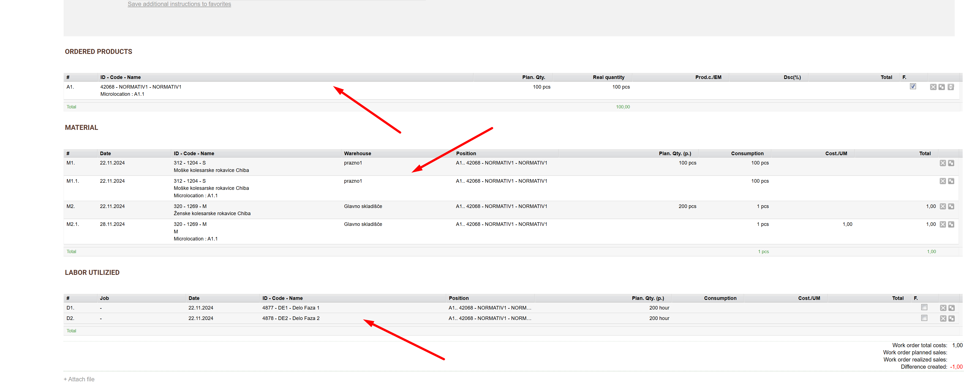The image size is (980, 386).
Task: Click the reorder arrows icon for A1
Action: (950, 87)
